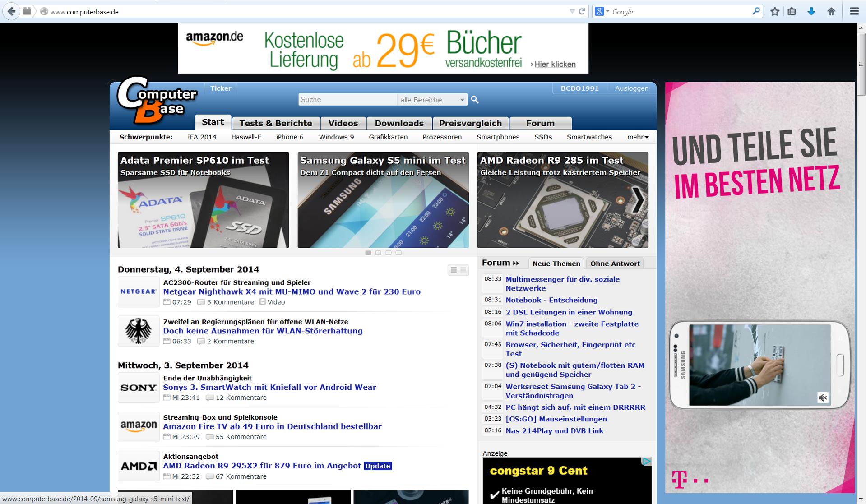Open the Forum main tab
Viewport: 866px width, 504px height.
[x=540, y=123]
